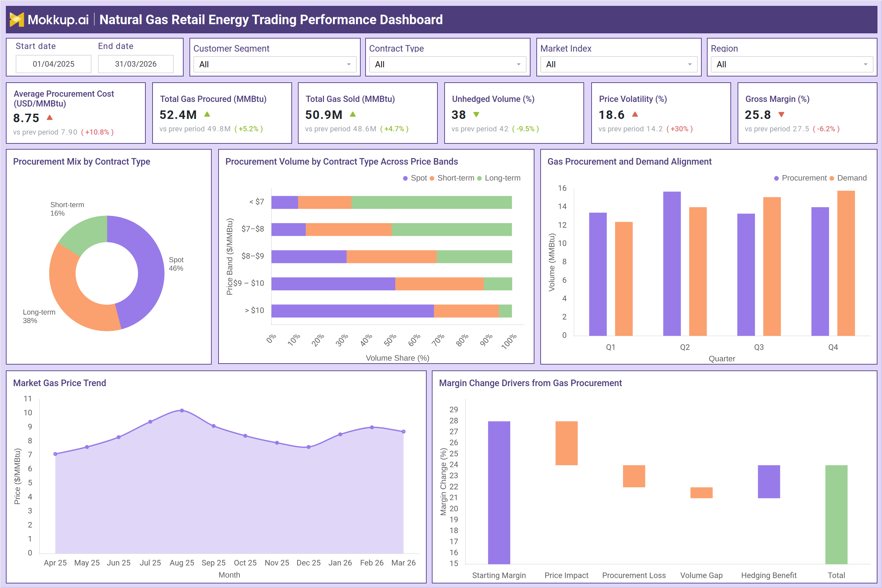Screen dimensions: 882x588
Task: Click the purple segment in > $10 bar
Action: click(x=352, y=311)
